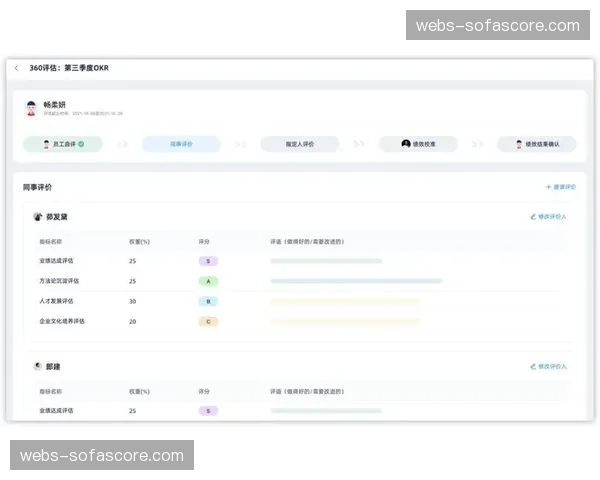Click the avatar icon in 绩效结果确认 step

click(x=519, y=144)
